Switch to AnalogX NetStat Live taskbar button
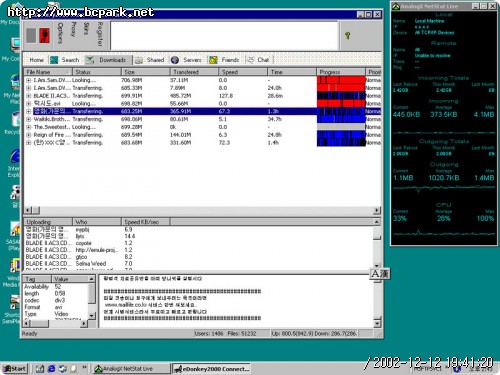 (131, 369)
